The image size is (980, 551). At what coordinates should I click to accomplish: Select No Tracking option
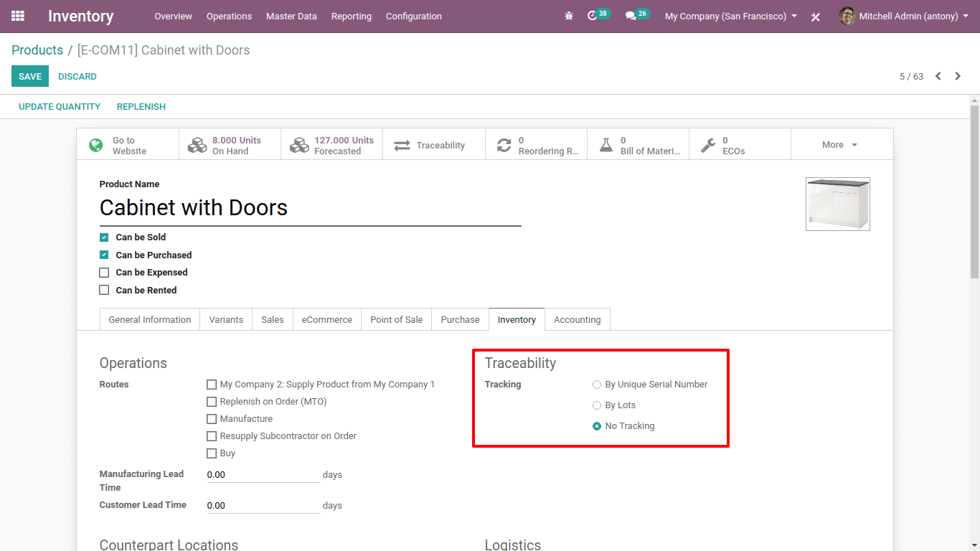(x=597, y=426)
